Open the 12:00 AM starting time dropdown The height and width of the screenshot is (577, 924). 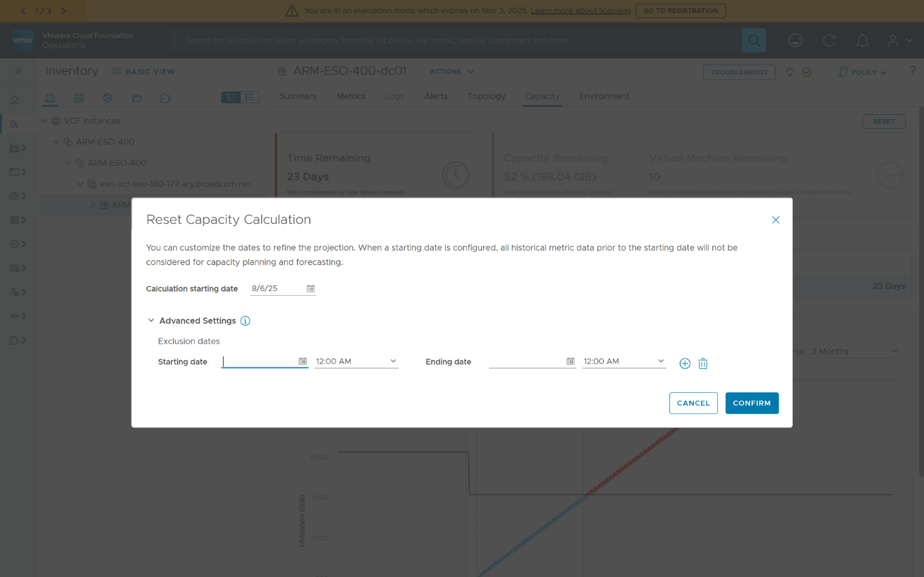356,361
